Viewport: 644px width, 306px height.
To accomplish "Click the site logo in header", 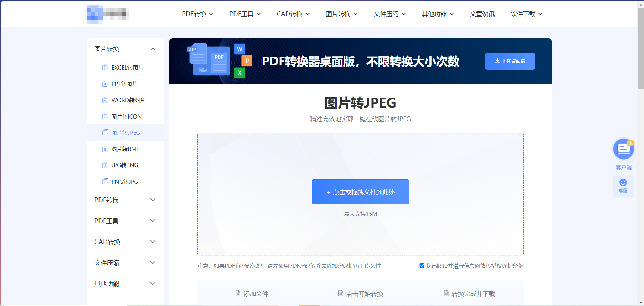I will (107, 14).
